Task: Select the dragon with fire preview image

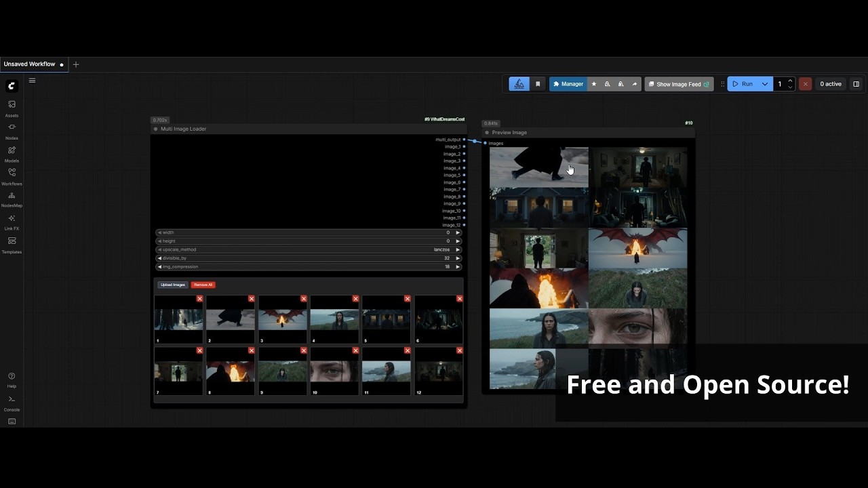Action: pyautogui.click(x=637, y=248)
